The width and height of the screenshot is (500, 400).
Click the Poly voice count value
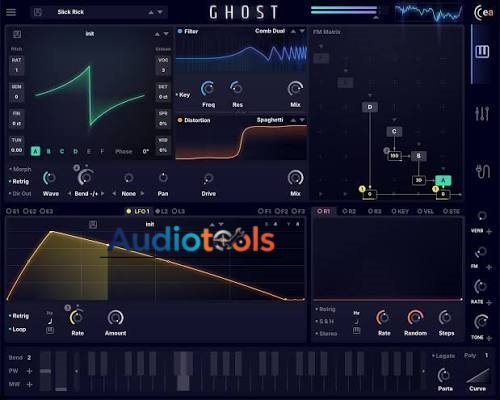point(486,356)
